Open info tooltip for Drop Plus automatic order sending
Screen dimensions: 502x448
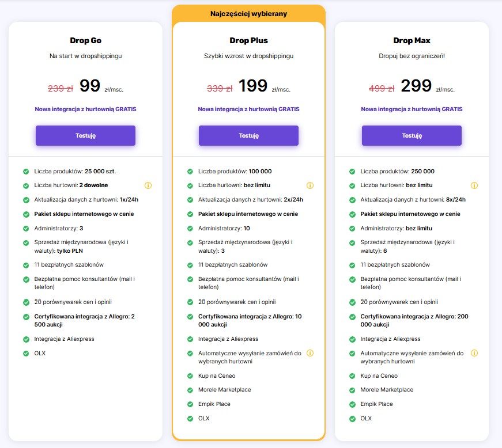[x=310, y=353]
